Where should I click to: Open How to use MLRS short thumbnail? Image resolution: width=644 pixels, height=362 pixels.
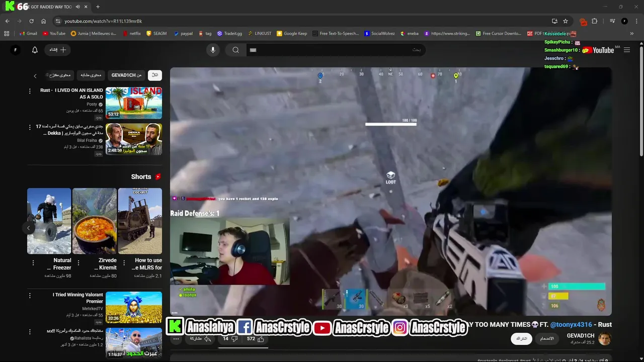pyautogui.click(x=140, y=221)
